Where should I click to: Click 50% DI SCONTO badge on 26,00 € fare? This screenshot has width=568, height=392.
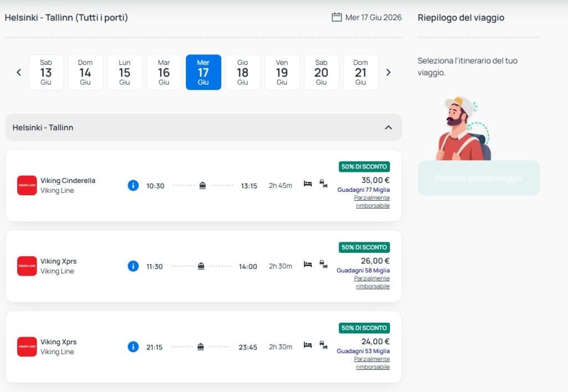click(x=364, y=247)
